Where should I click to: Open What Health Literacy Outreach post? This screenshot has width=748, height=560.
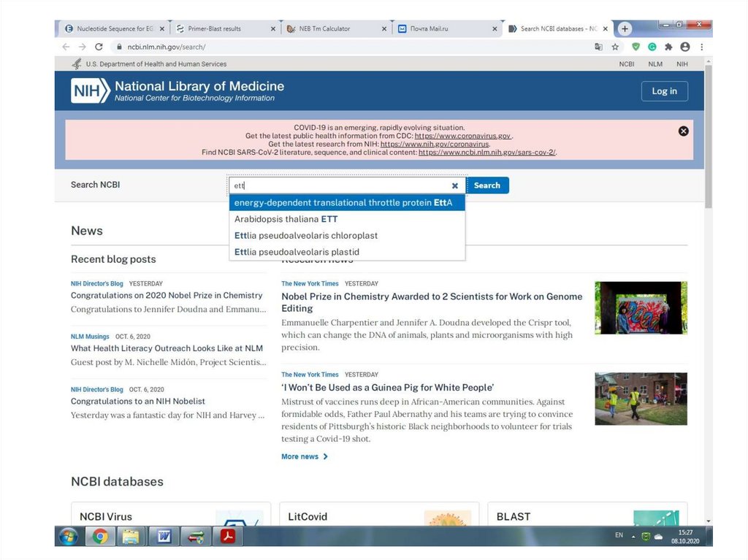coord(167,348)
